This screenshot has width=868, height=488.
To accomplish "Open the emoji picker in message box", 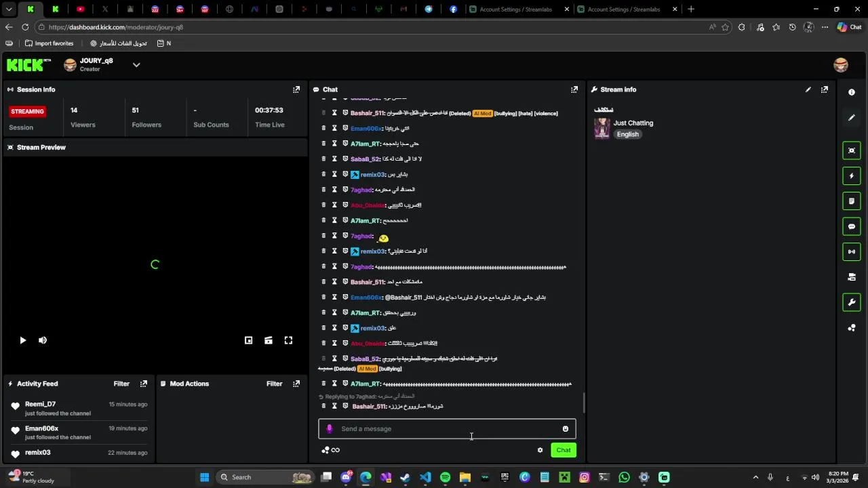I will [566, 428].
